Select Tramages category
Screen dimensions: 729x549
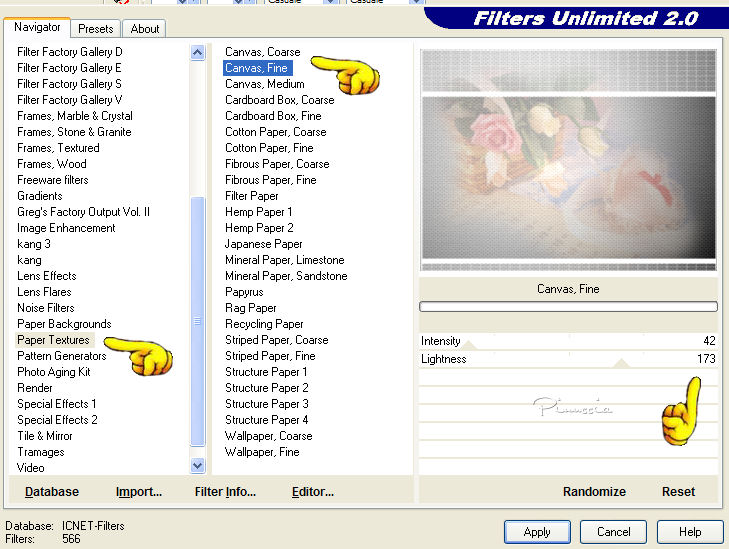(40, 452)
